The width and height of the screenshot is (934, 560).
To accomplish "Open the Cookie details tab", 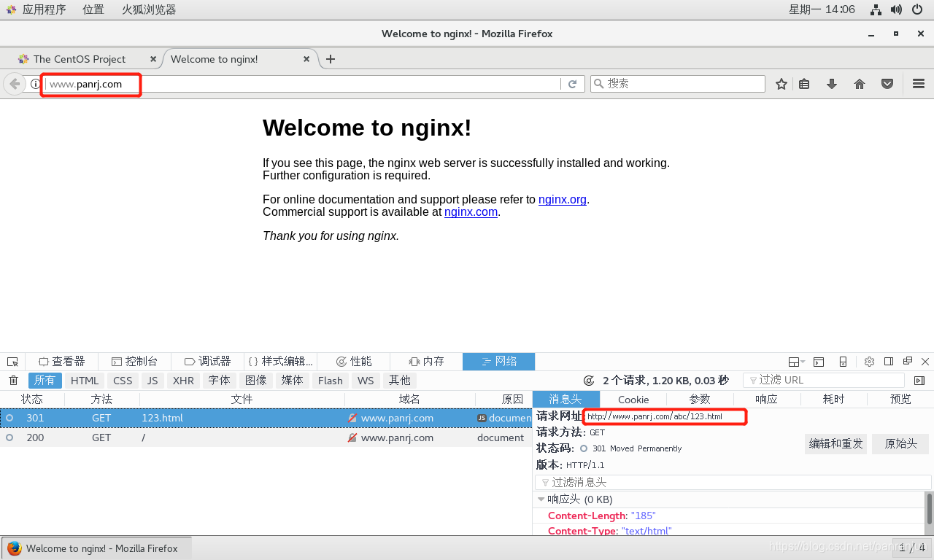I will (633, 399).
